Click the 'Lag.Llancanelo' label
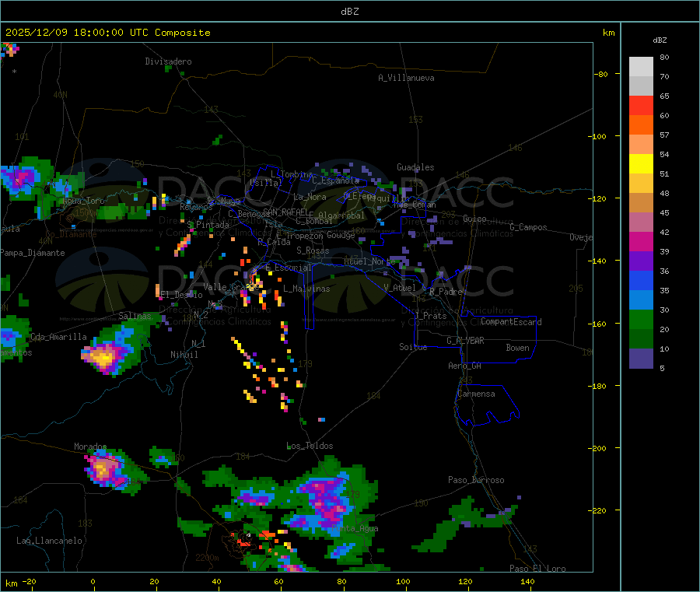This screenshot has height=592, width=700. [50, 541]
